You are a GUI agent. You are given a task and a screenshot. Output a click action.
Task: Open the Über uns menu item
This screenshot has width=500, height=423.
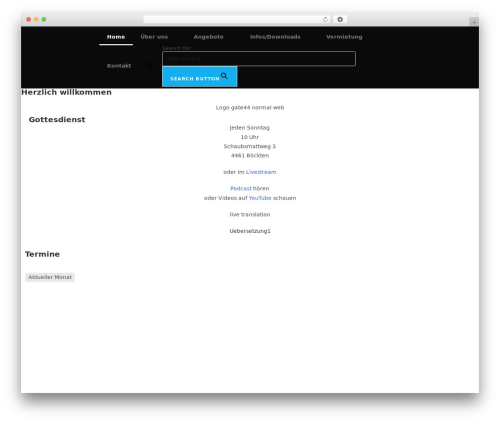154,37
